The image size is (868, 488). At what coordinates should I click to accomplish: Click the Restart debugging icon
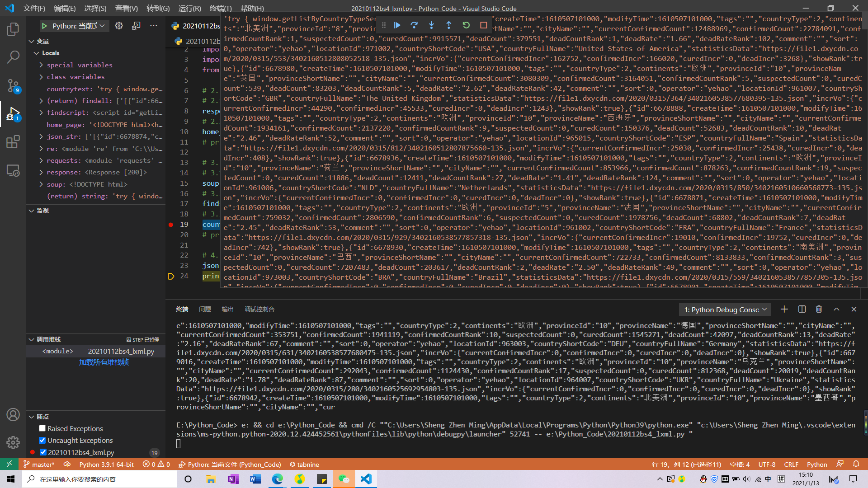466,25
